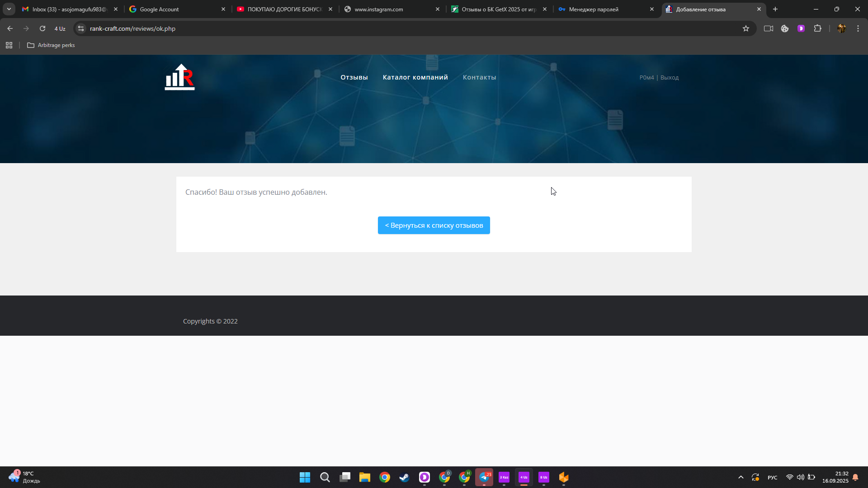868x488 pixels.
Task: Open the site information icon in address bar
Action: coord(81,28)
